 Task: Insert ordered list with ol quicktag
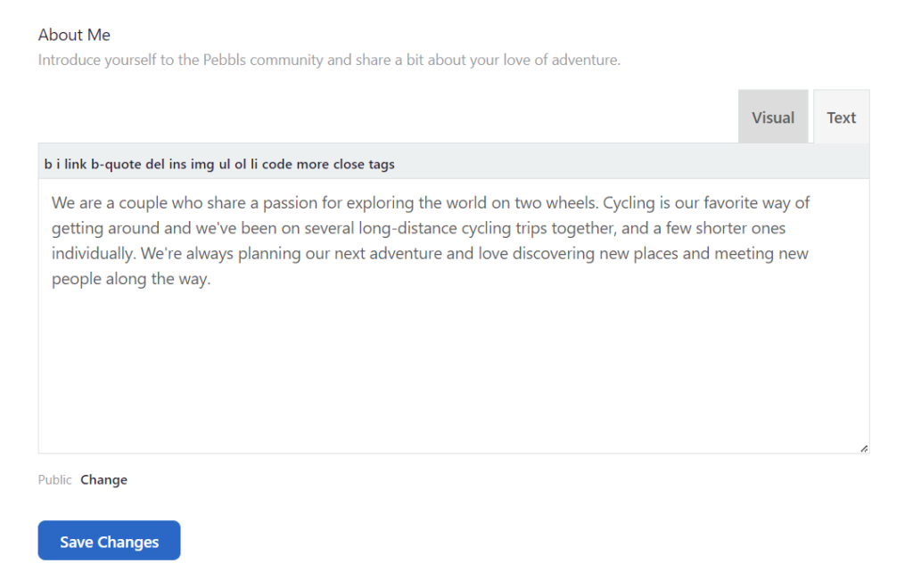point(240,164)
